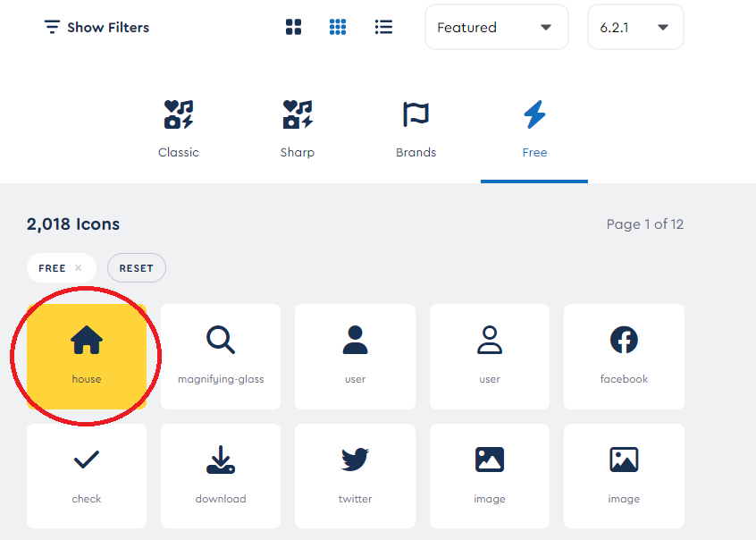Switch to the Sharp style tab
The image size is (756, 540).
pyautogui.click(x=298, y=130)
